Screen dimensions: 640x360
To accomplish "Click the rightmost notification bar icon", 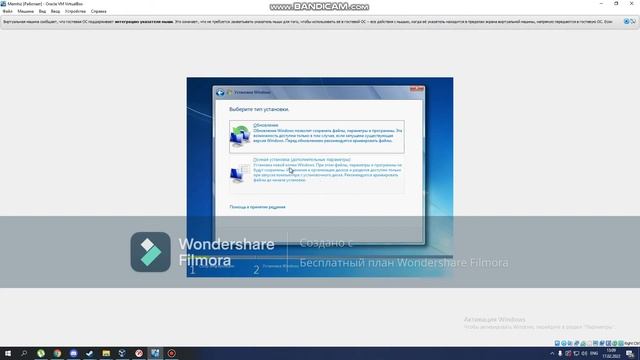I will tap(633, 21).
